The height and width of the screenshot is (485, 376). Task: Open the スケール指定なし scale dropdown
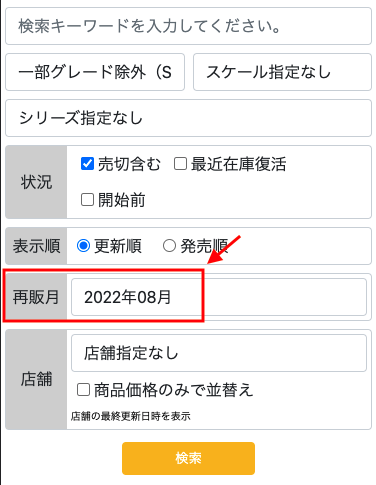click(x=282, y=72)
